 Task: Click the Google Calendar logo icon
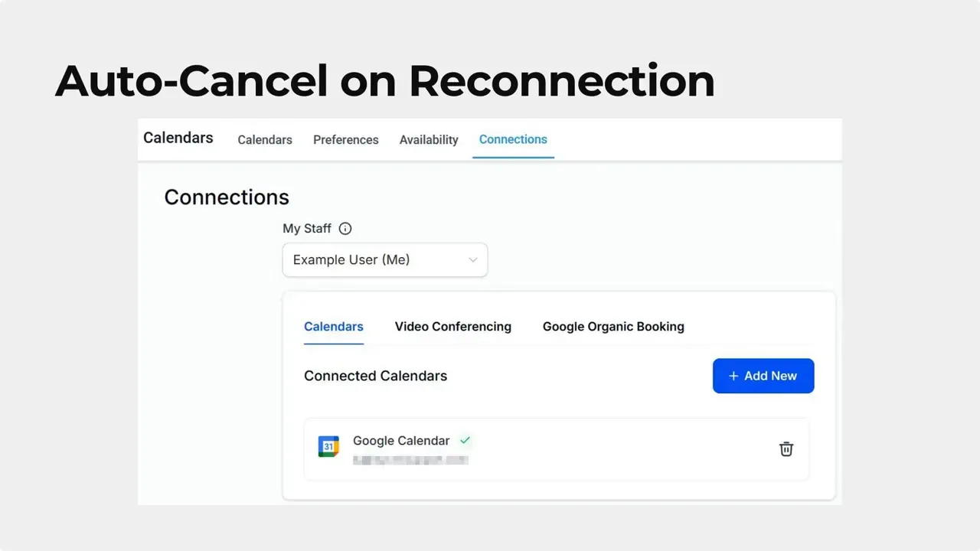(328, 446)
